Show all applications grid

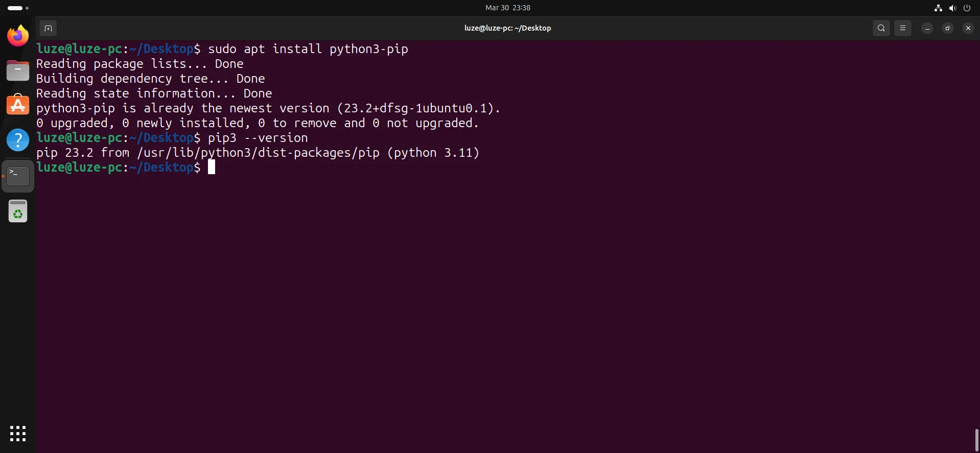click(x=18, y=434)
